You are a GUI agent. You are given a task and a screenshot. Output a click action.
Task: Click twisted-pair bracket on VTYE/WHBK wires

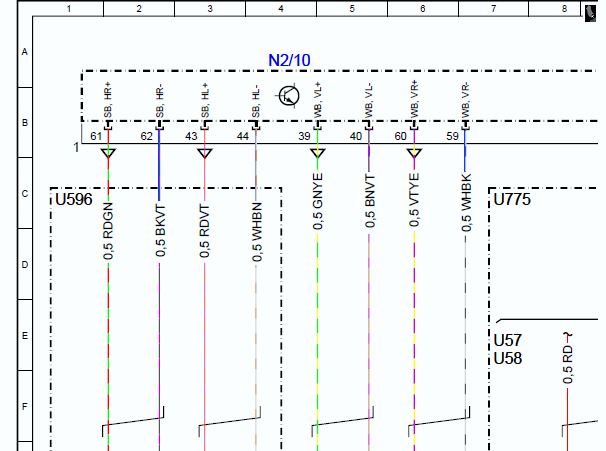(x=439, y=421)
